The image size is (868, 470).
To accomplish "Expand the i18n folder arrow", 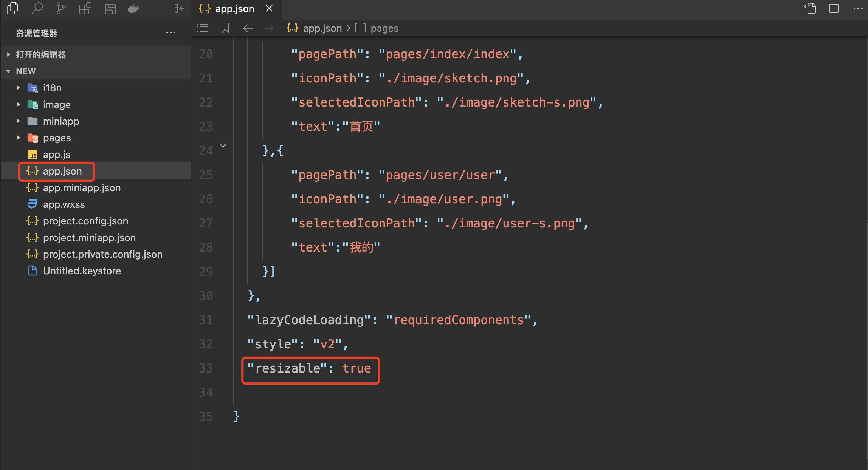I will point(18,88).
